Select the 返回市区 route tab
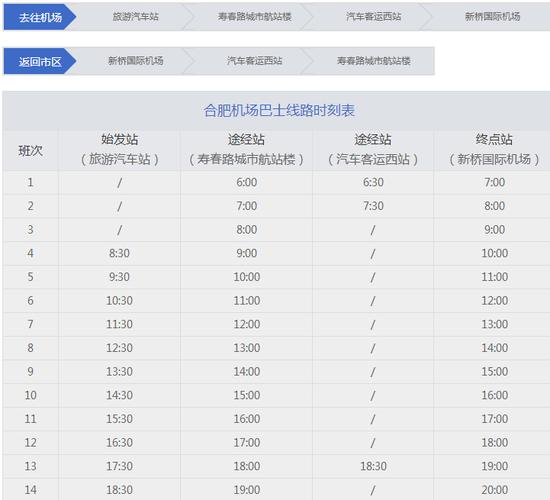The image size is (550, 500). 40,61
